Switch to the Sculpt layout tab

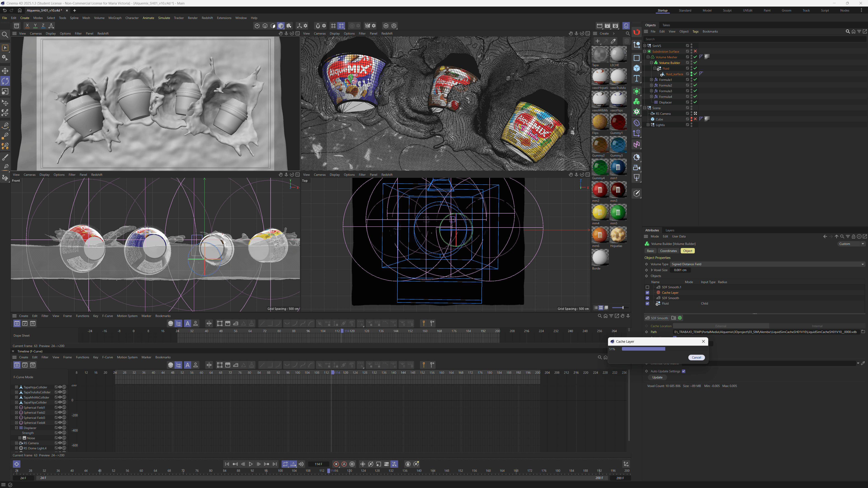point(727,10)
